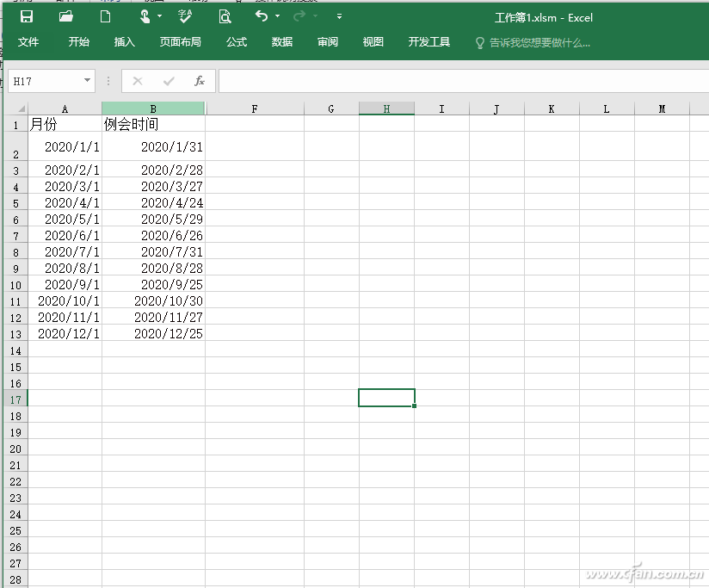Run the Spelling check icon

185,16
